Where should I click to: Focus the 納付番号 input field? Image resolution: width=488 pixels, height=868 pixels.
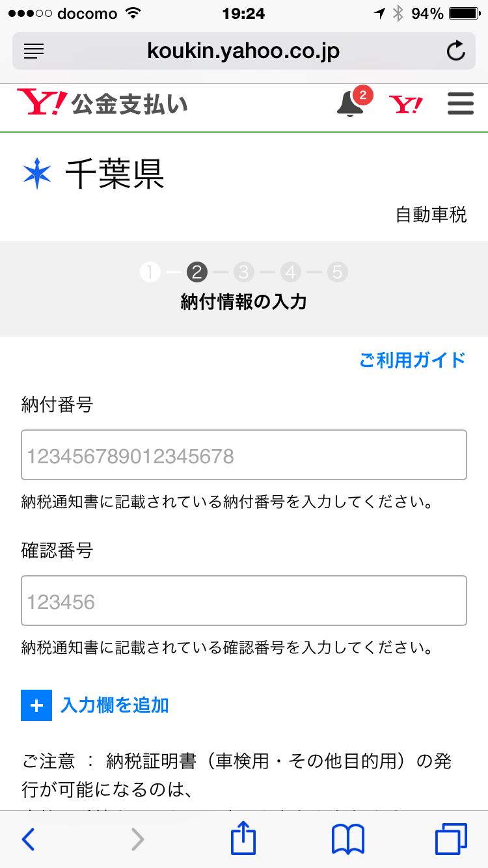pos(243,455)
